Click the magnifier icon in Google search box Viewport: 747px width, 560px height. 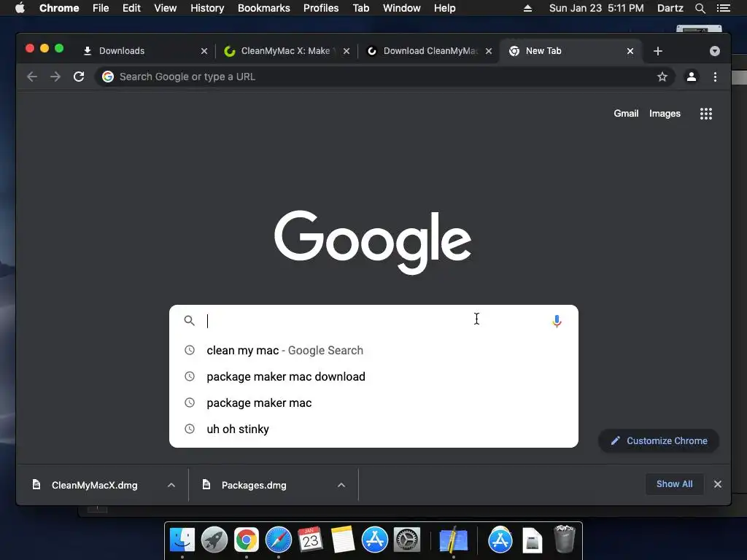(x=189, y=321)
